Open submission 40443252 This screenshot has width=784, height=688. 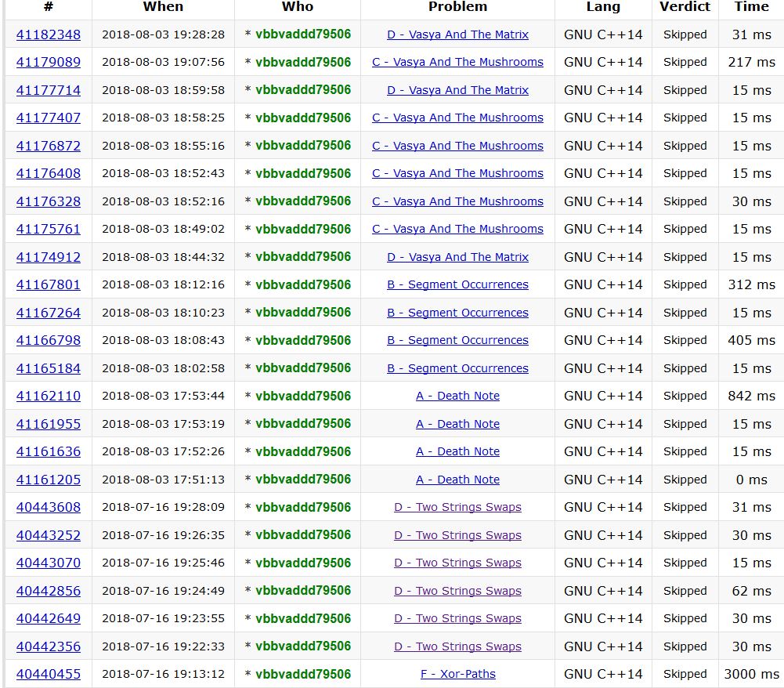pyautogui.click(x=49, y=535)
